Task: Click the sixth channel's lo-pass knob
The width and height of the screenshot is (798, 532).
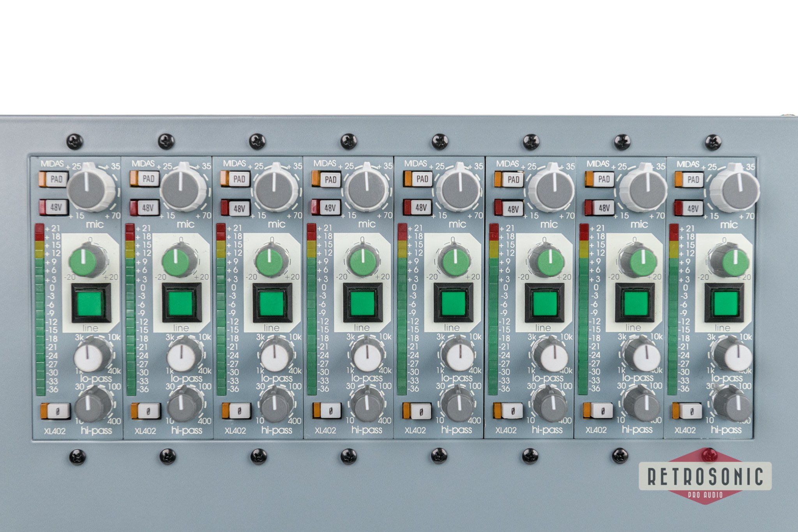Action: (x=551, y=354)
